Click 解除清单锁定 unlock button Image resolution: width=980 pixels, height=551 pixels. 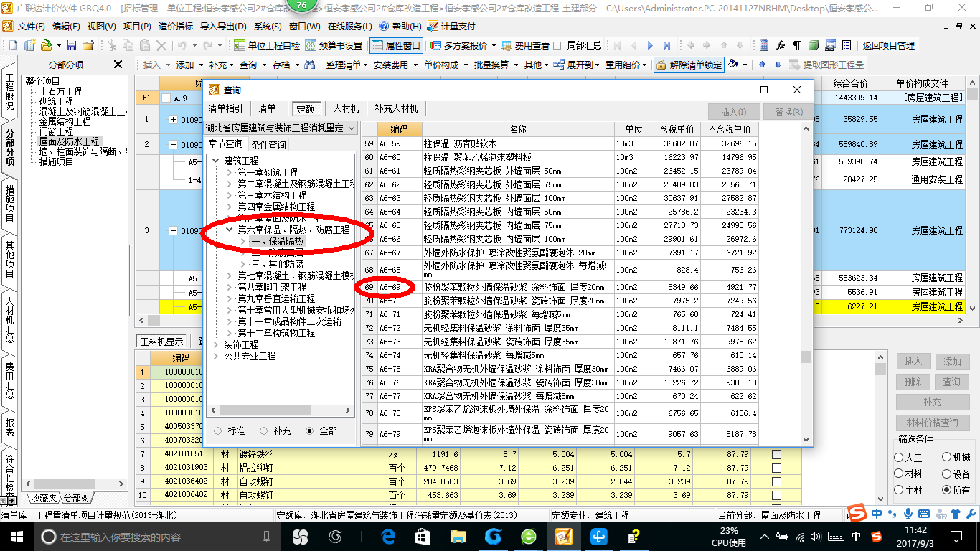(x=689, y=65)
